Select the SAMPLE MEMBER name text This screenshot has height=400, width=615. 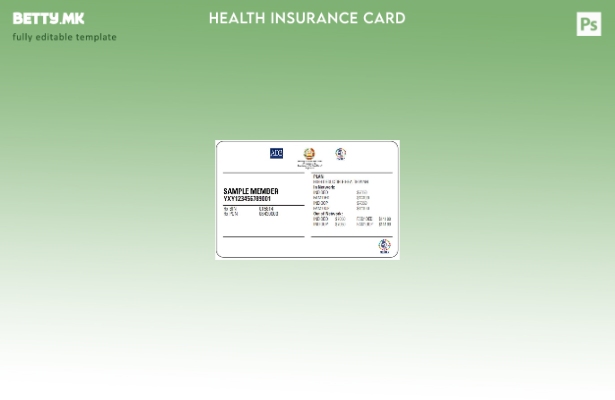pyautogui.click(x=251, y=191)
